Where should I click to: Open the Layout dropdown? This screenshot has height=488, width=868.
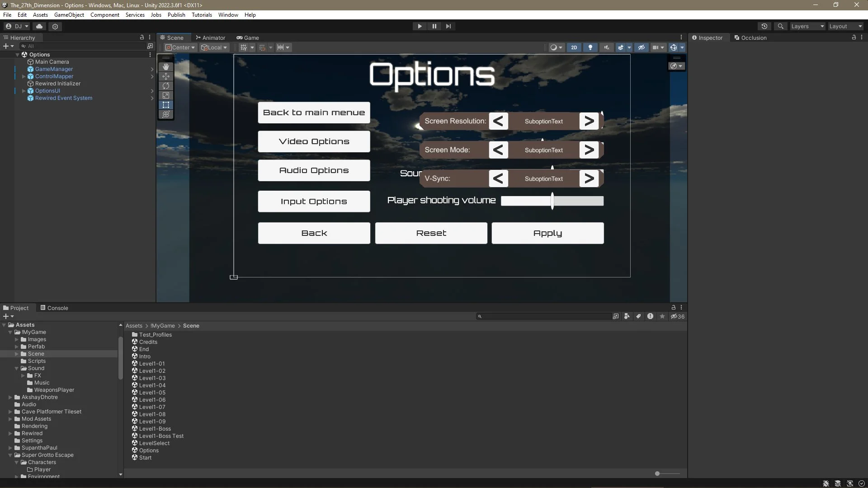pyautogui.click(x=845, y=26)
